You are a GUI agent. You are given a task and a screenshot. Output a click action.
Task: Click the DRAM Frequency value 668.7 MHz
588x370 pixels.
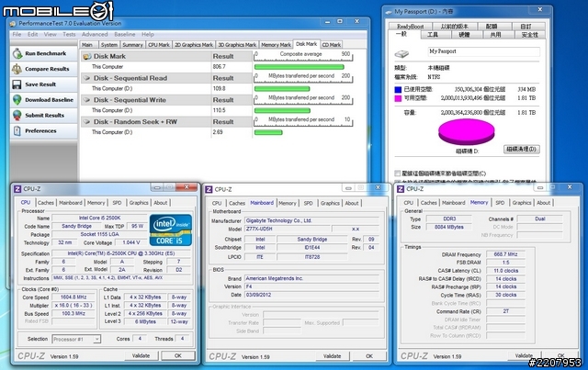pyautogui.click(x=505, y=254)
